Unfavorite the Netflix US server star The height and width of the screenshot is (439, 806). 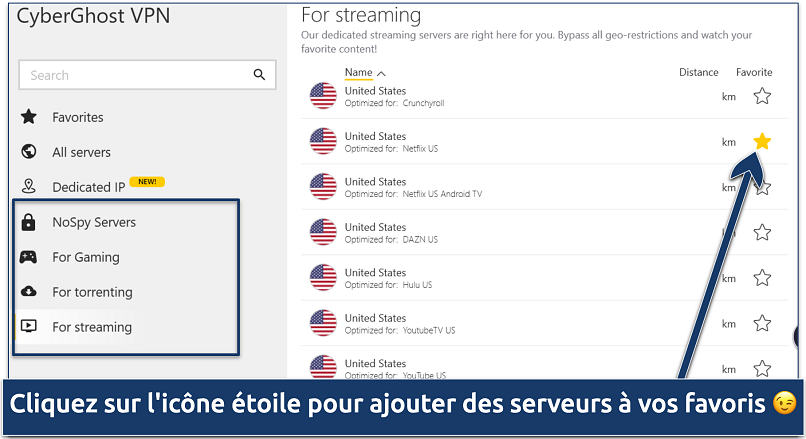coord(762,141)
